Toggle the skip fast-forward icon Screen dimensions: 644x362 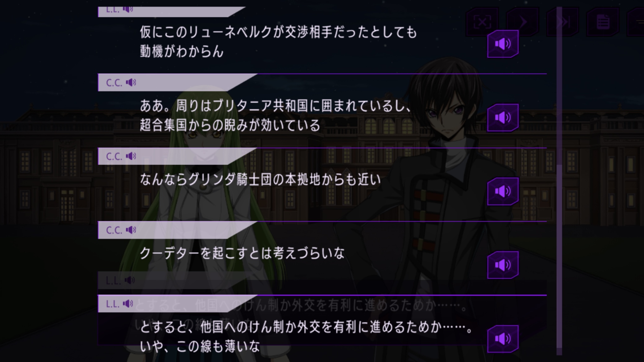(563, 22)
